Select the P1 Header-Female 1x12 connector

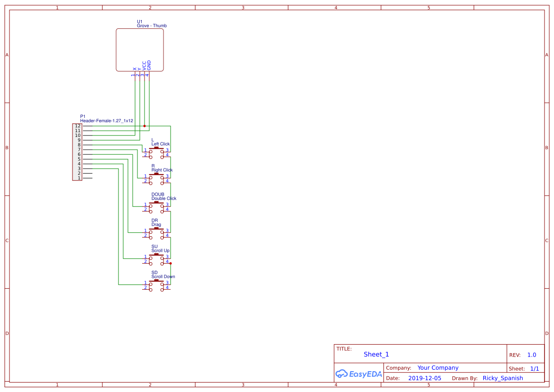[x=77, y=151]
